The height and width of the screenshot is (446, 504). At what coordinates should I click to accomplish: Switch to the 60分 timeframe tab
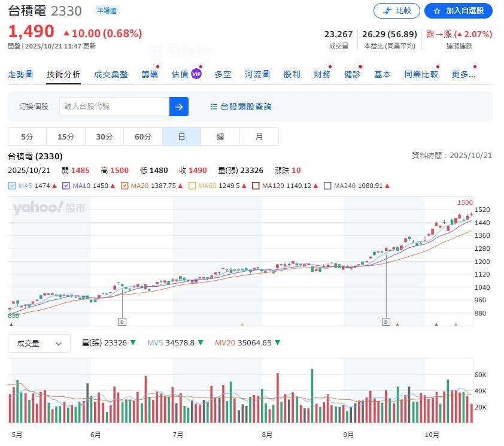click(x=142, y=136)
